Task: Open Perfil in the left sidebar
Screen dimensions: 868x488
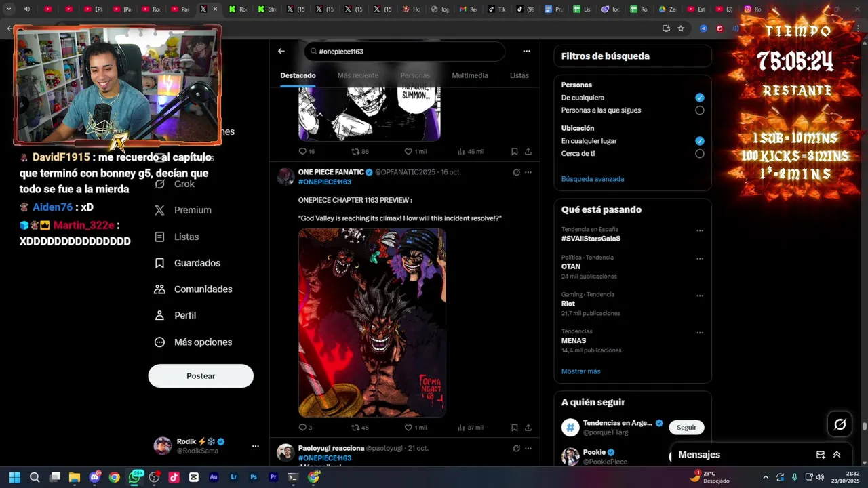Action: [176, 316]
